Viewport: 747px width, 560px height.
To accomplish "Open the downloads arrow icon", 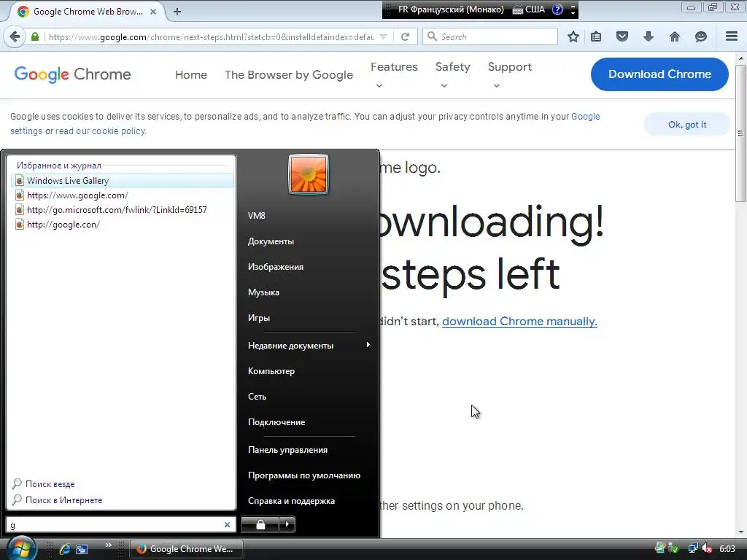I will 649,36.
